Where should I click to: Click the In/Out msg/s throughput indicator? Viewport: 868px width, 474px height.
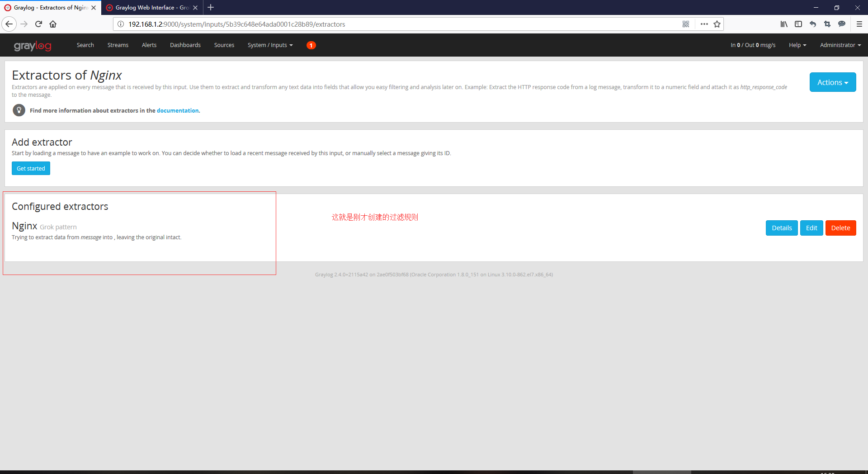753,45
